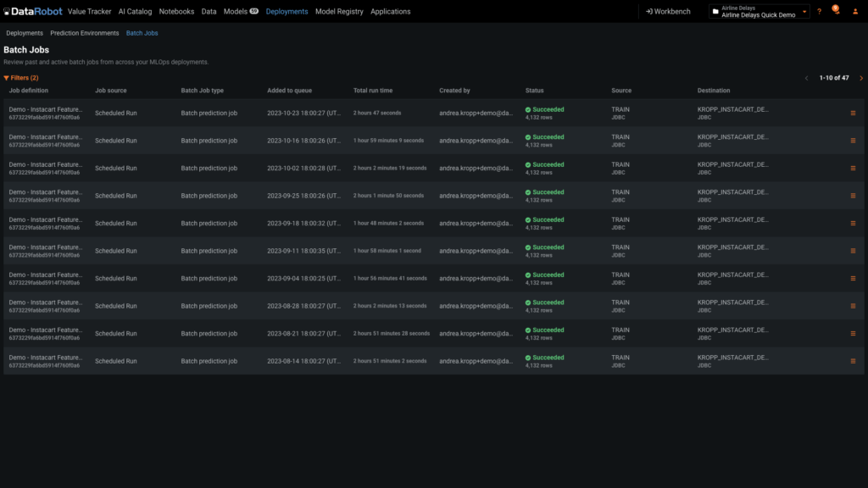Open actions menu for 2023-09-11 job
Viewport: 868px width, 488px height.
pyautogui.click(x=853, y=251)
